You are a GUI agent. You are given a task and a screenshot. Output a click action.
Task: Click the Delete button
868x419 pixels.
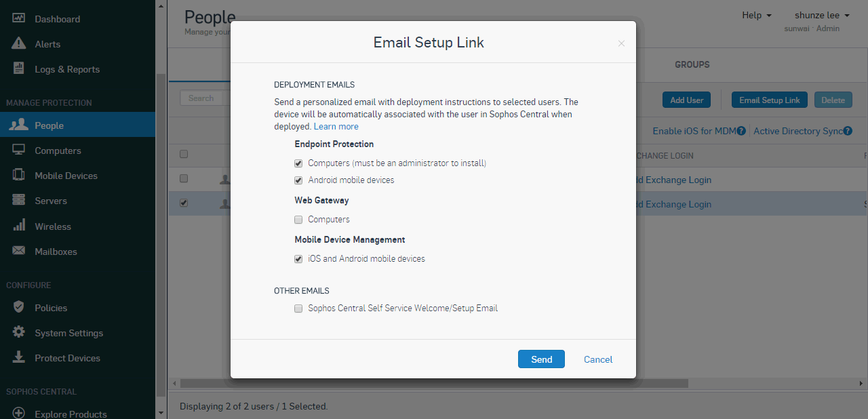pos(833,100)
